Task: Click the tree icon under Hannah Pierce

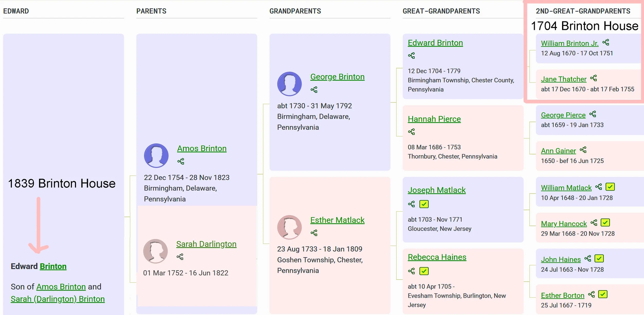Action: coord(411,132)
